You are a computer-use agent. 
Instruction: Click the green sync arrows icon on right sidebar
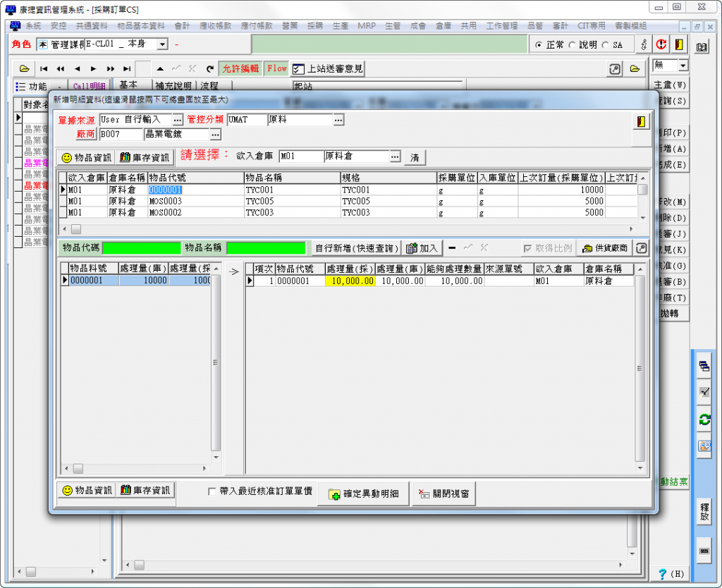704,419
